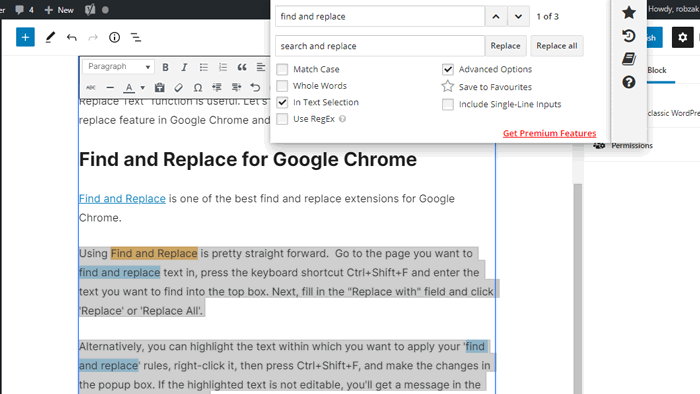Open favourites with the star icon
700x394 pixels.
629,12
